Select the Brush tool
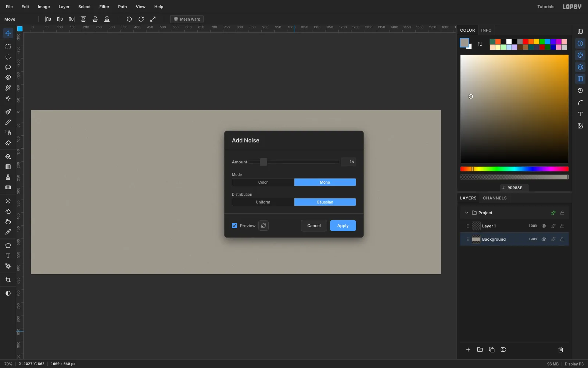 pos(8,112)
